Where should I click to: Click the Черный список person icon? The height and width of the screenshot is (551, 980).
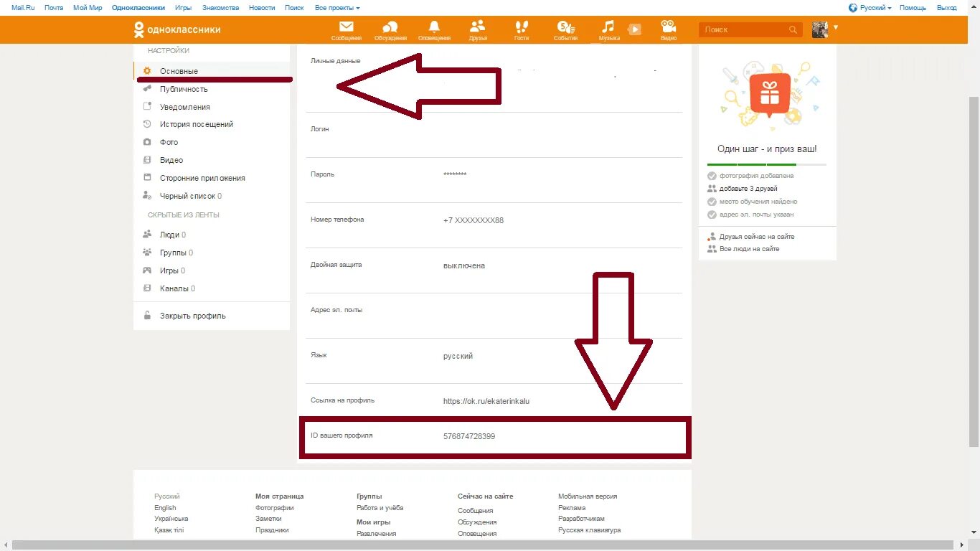pyautogui.click(x=147, y=195)
